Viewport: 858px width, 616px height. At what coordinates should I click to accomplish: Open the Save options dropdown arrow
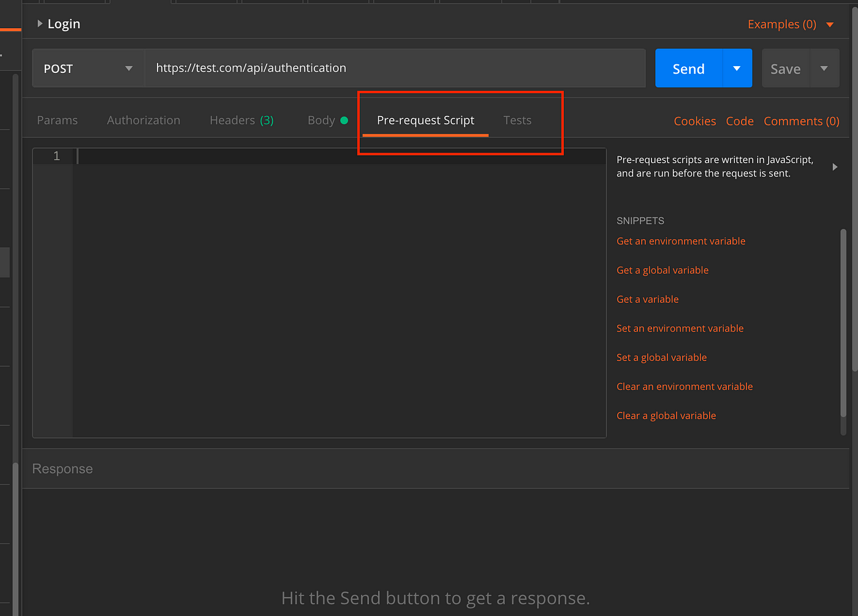(x=824, y=69)
